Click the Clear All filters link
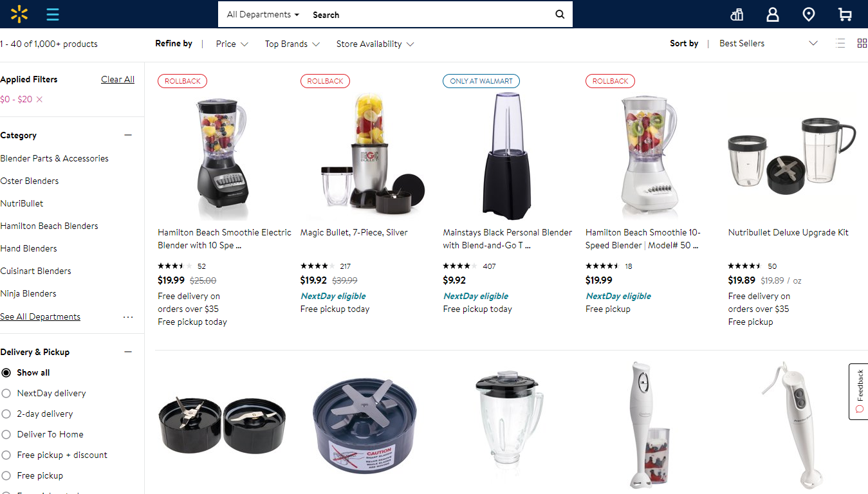 118,79
